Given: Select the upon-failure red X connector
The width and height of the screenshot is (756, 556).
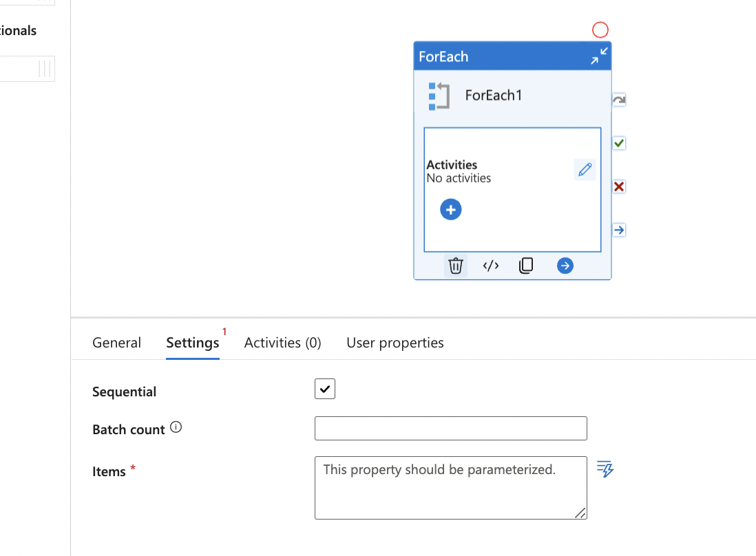Looking at the screenshot, I should [x=619, y=186].
